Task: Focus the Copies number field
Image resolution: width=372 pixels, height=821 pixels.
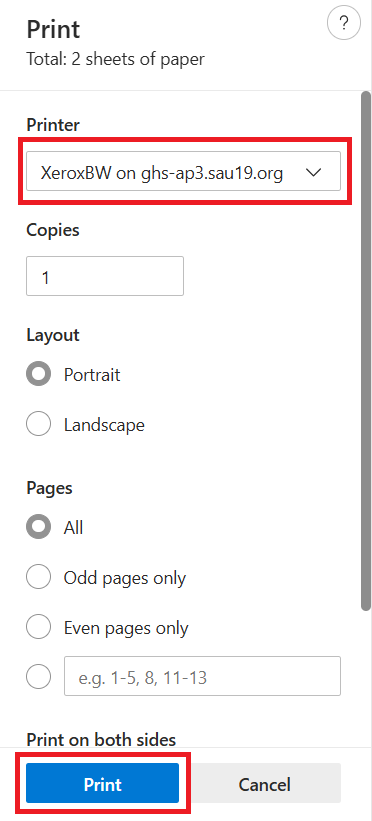Action: tap(105, 276)
